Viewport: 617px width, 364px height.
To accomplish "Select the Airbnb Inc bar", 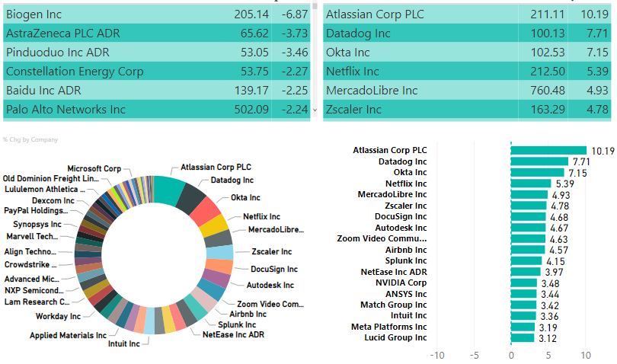I will [528, 250].
